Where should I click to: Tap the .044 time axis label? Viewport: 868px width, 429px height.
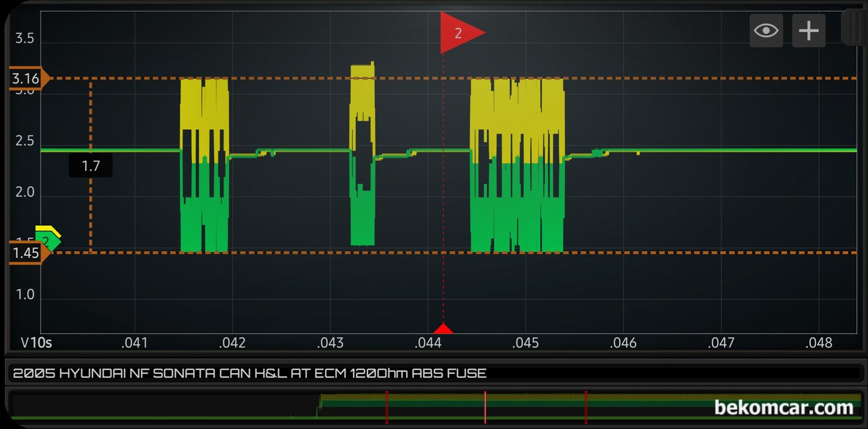coord(428,343)
